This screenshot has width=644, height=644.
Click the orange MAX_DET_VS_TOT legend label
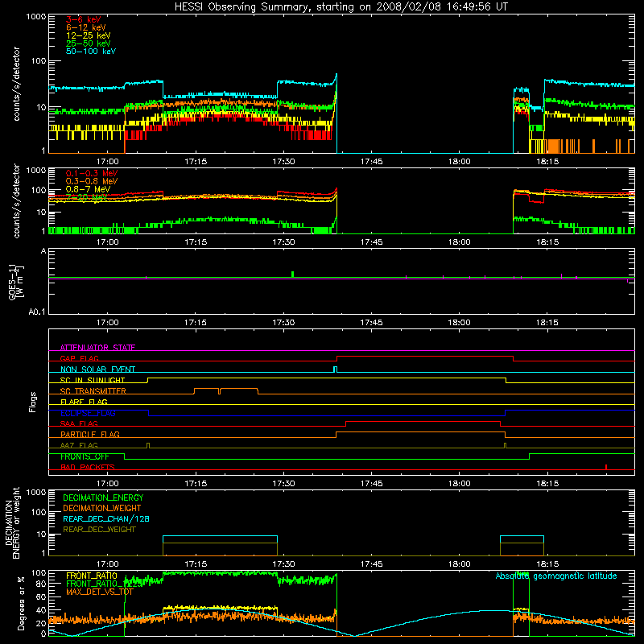(99, 592)
